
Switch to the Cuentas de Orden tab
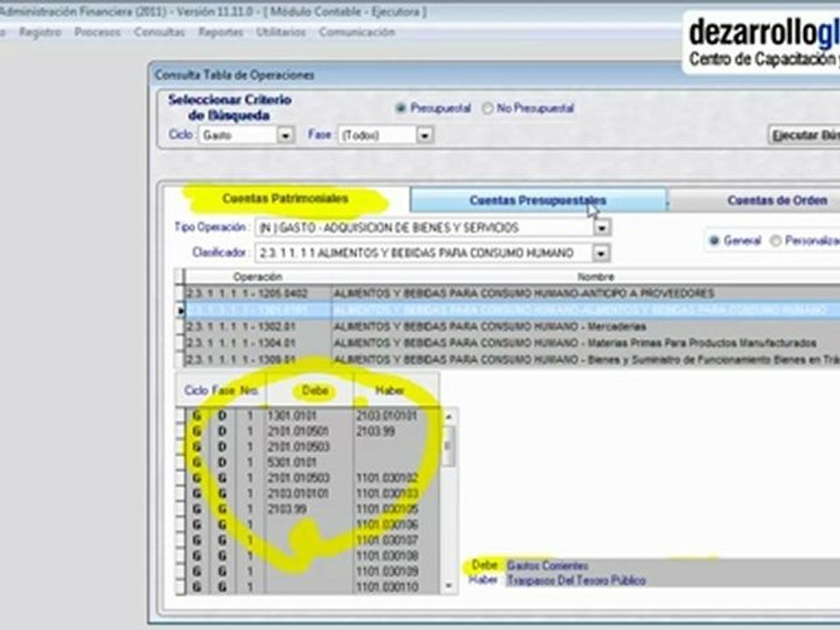754,201
